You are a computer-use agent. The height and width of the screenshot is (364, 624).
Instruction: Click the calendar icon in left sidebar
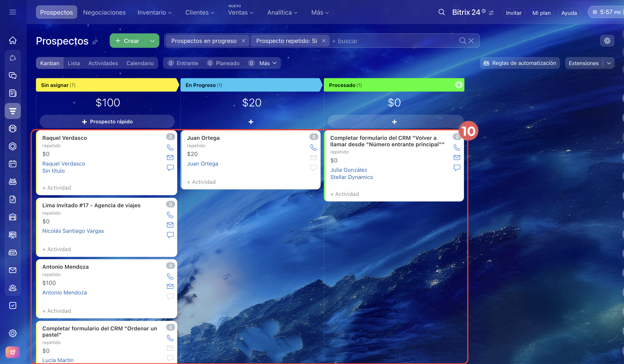[x=13, y=164]
